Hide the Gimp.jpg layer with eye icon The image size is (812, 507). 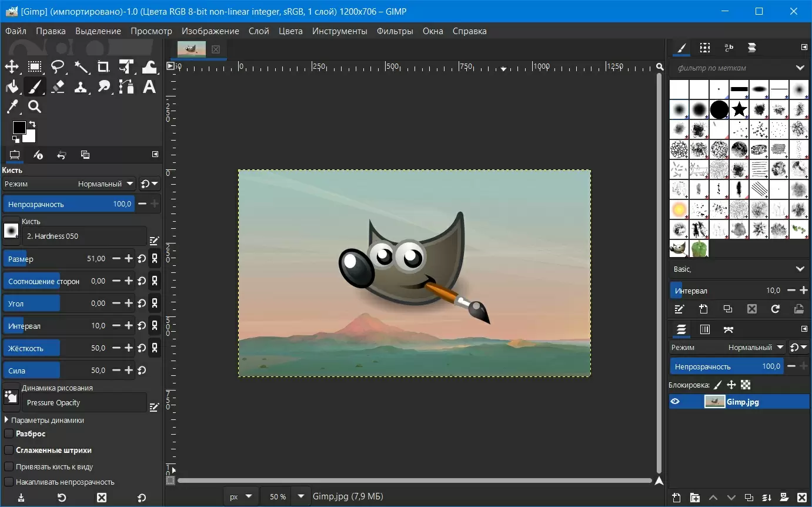click(x=675, y=402)
